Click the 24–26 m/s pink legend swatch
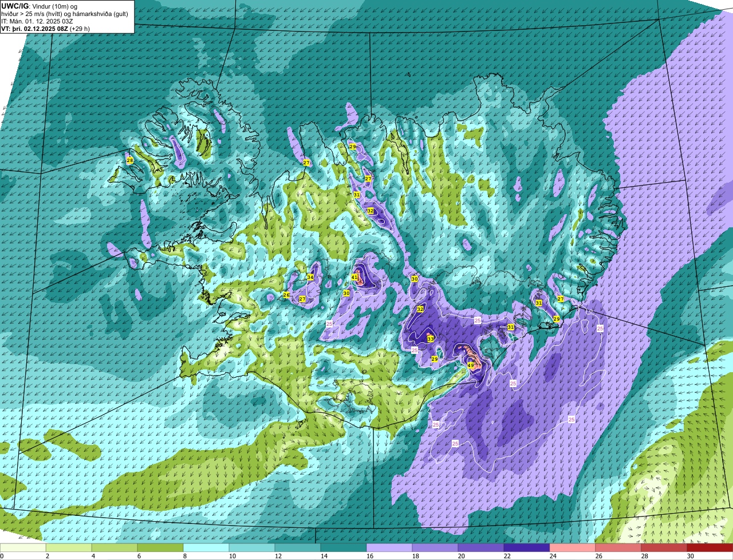The image size is (733, 560). click(x=573, y=547)
